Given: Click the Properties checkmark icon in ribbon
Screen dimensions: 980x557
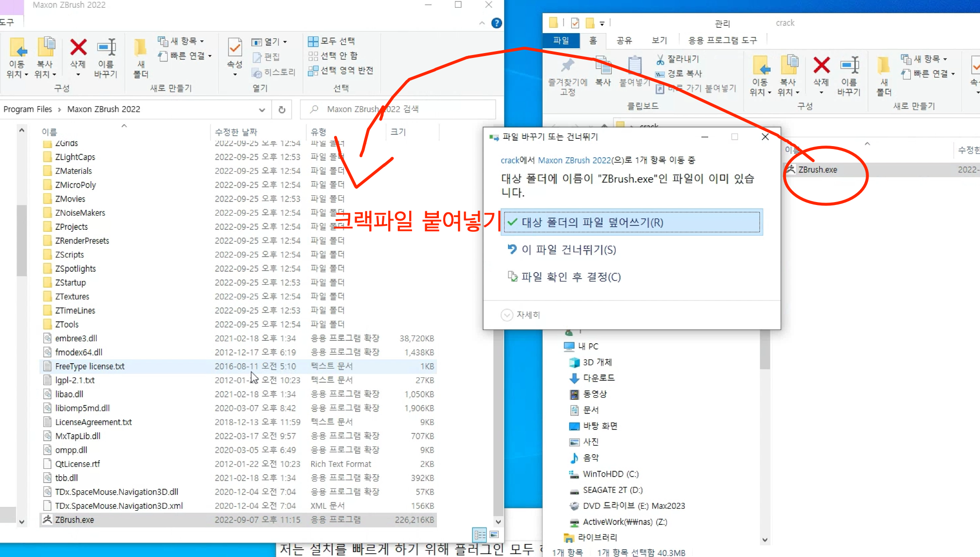Looking at the screenshot, I should coord(235,48).
